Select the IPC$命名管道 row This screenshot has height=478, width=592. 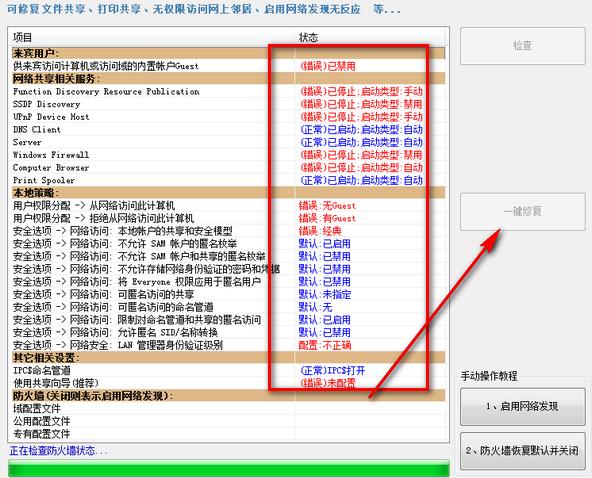tap(228, 370)
